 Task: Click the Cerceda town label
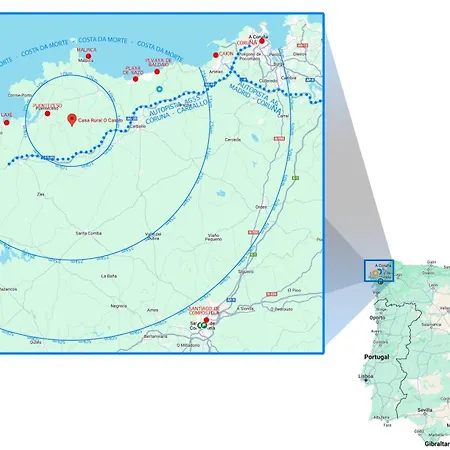pyautogui.click(x=233, y=140)
